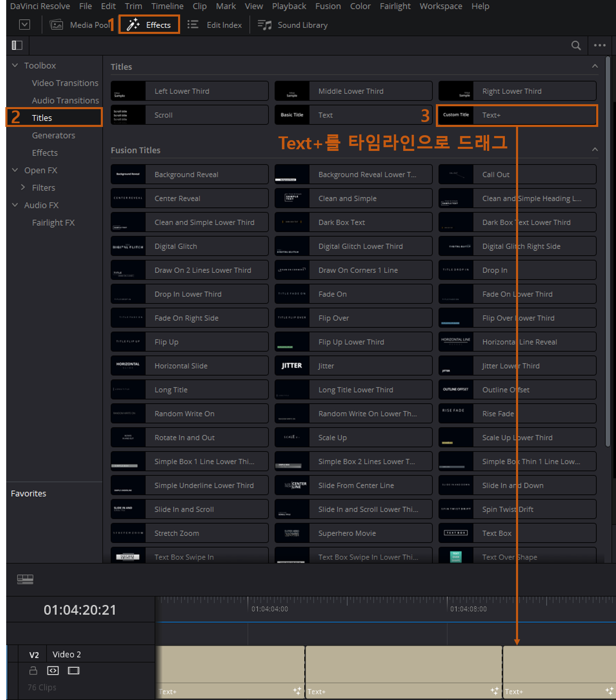Image resolution: width=616 pixels, height=700 pixels.
Task: Open the Playback menu
Action: (x=289, y=6)
